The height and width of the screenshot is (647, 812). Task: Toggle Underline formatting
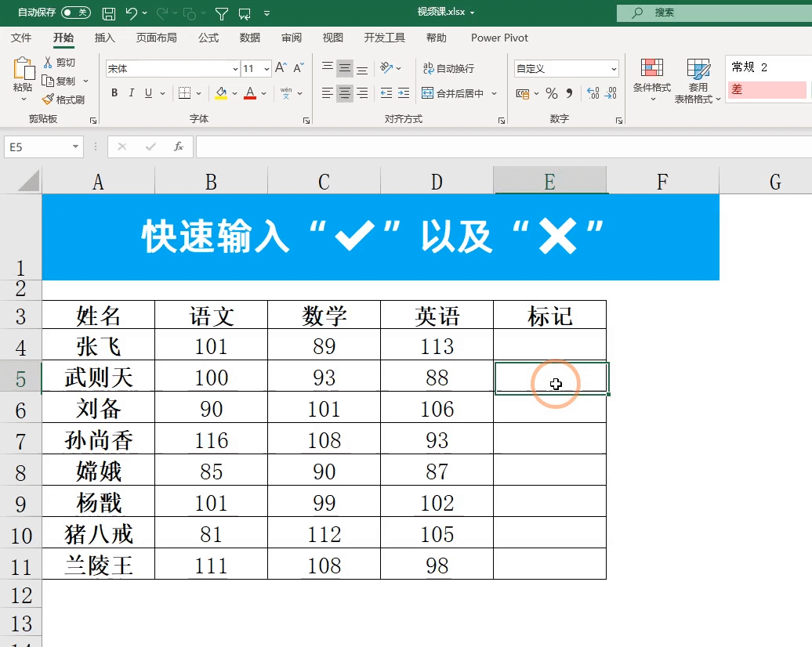pos(149,93)
